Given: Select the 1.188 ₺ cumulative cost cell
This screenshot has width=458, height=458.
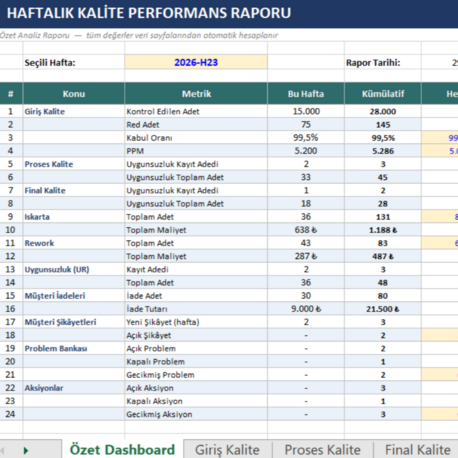Looking at the screenshot, I should point(383,230).
